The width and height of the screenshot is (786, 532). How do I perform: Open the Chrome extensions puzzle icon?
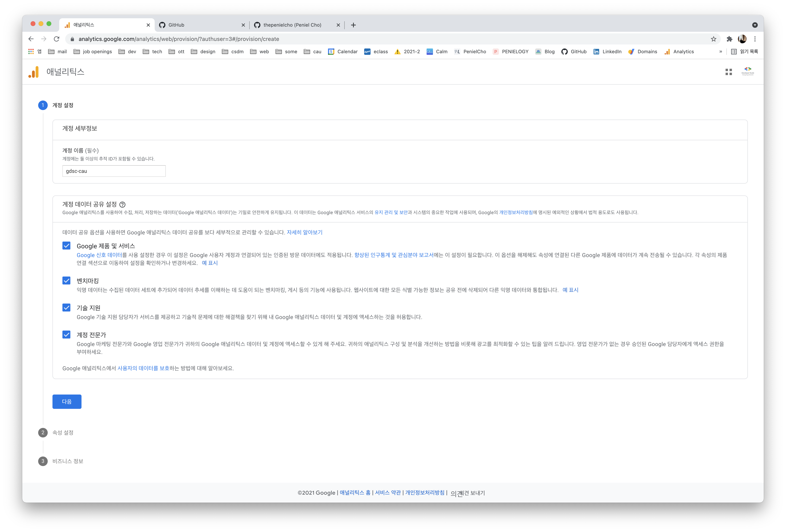click(730, 39)
